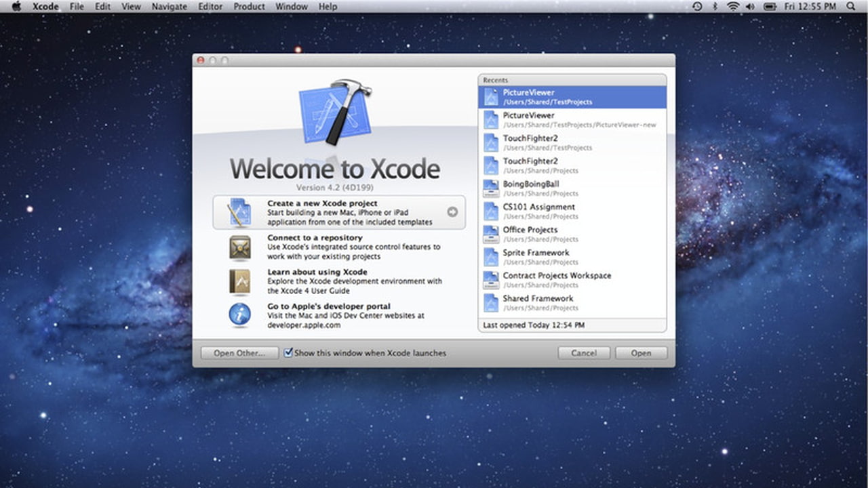
Task: Check the battery status icon
Action: pos(770,6)
